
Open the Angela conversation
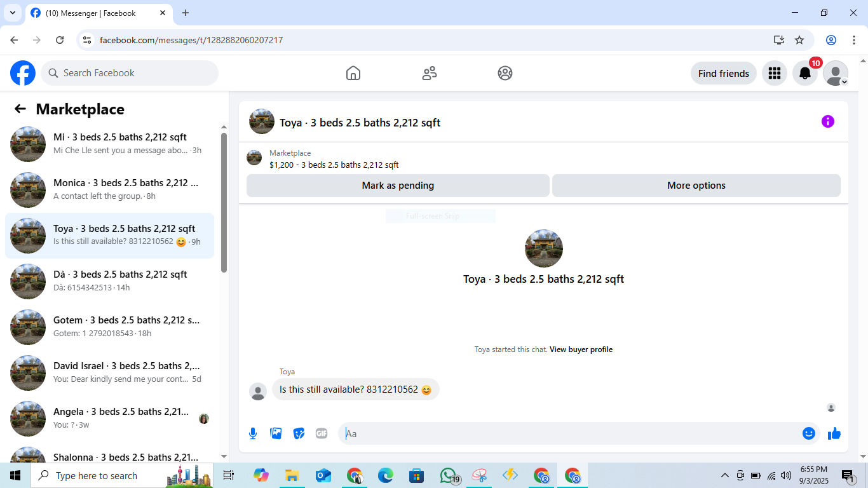109,419
